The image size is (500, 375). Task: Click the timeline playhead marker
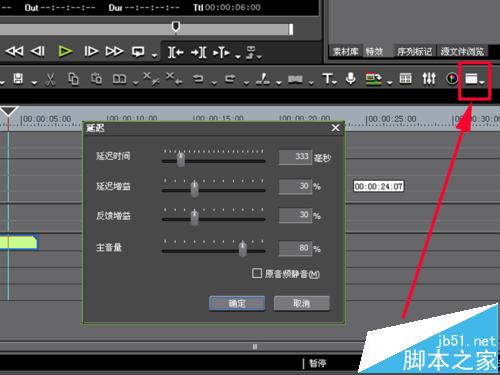click(x=9, y=112)
